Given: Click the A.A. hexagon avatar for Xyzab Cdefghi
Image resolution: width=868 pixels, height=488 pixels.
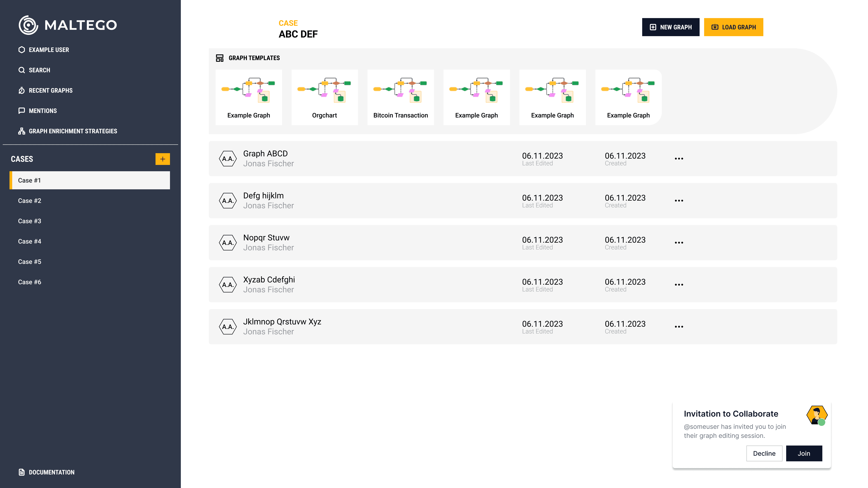Looking at the screenshot, I should click(228, 285).
